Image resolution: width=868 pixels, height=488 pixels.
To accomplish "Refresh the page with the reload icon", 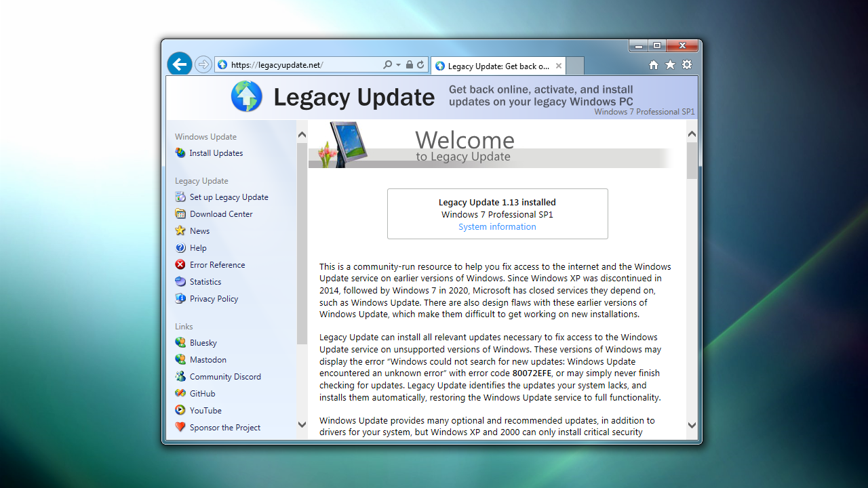I will [x=419, y=64].
